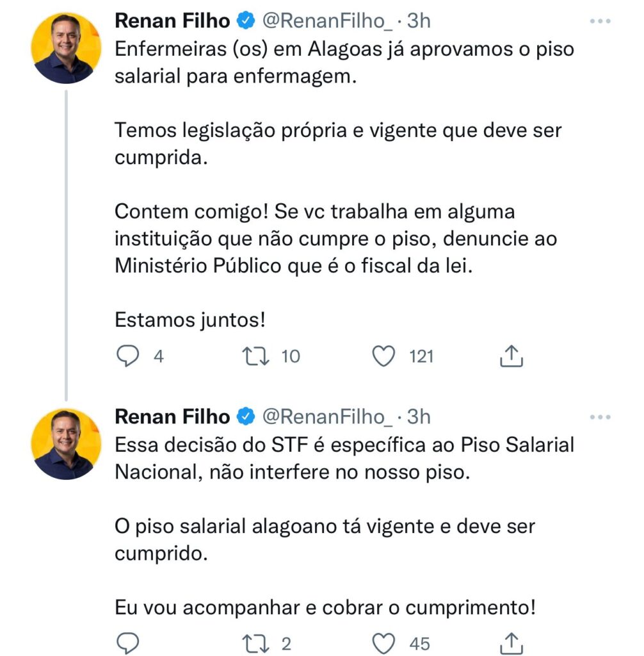Open Renan Filho's avatar on first tweet

(67, 49)
